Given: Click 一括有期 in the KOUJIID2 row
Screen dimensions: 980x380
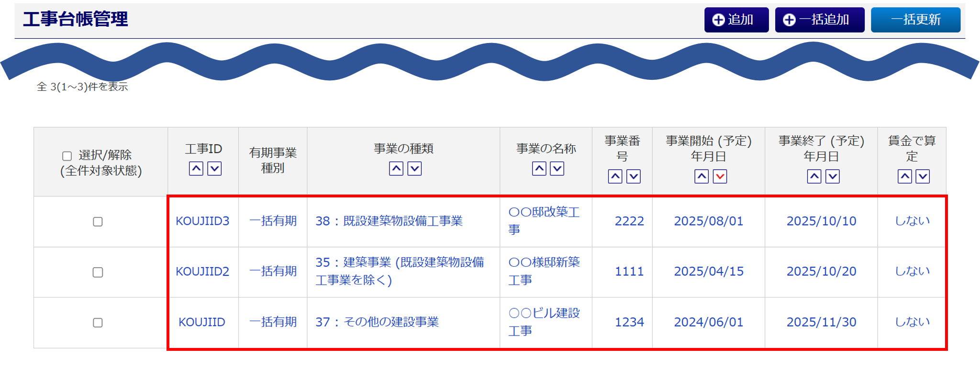Looking at the screenshot, I should pos(273,271).
